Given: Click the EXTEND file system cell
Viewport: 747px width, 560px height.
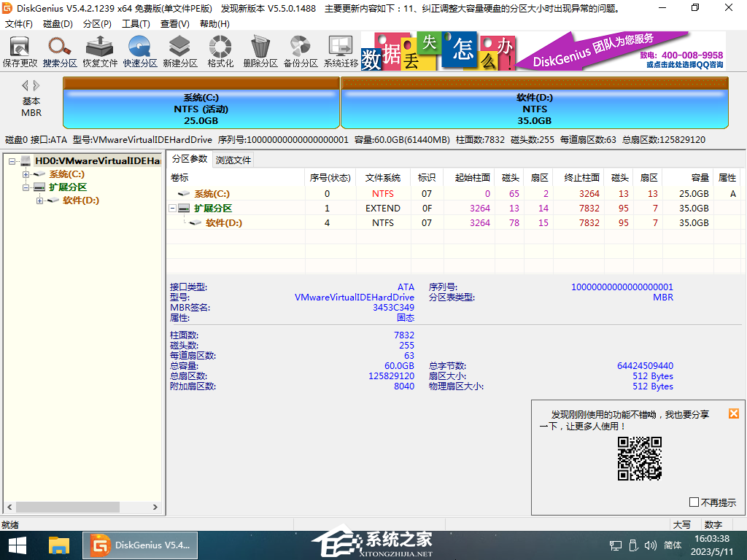Looking at the screenshot, I should [383, 208].
